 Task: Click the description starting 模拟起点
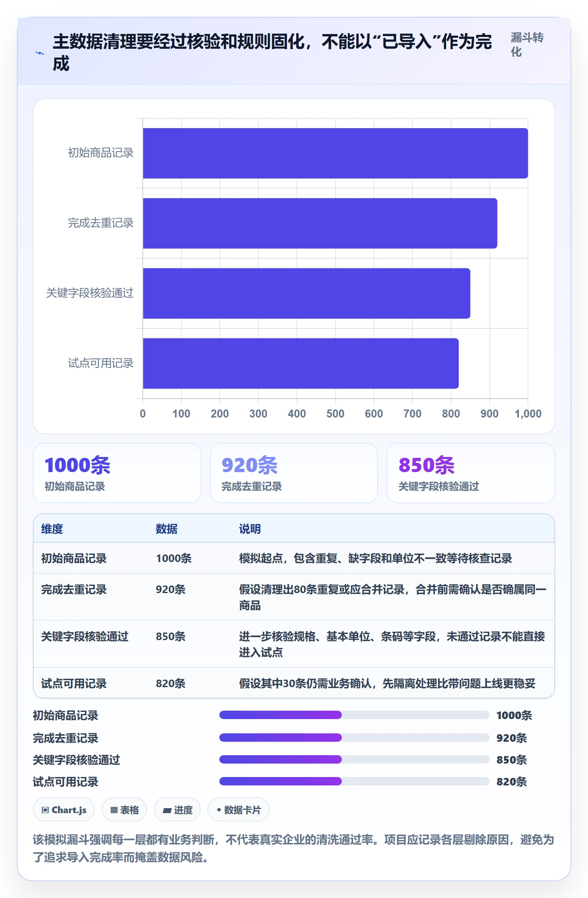pos(375,558)
